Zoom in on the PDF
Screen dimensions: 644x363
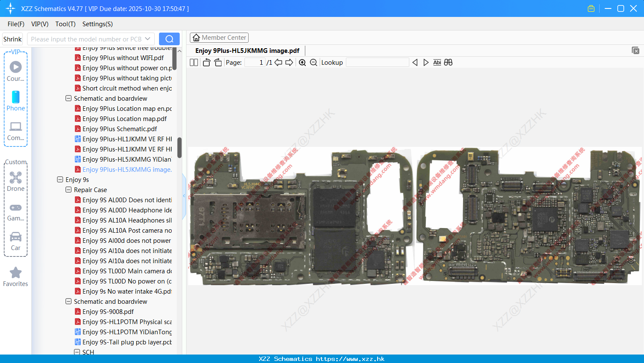click(302, 63)
